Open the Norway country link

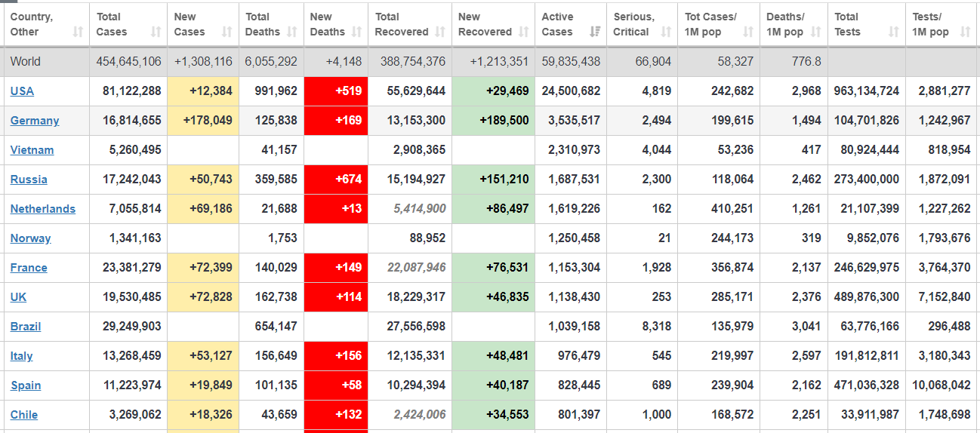(30, 238)
